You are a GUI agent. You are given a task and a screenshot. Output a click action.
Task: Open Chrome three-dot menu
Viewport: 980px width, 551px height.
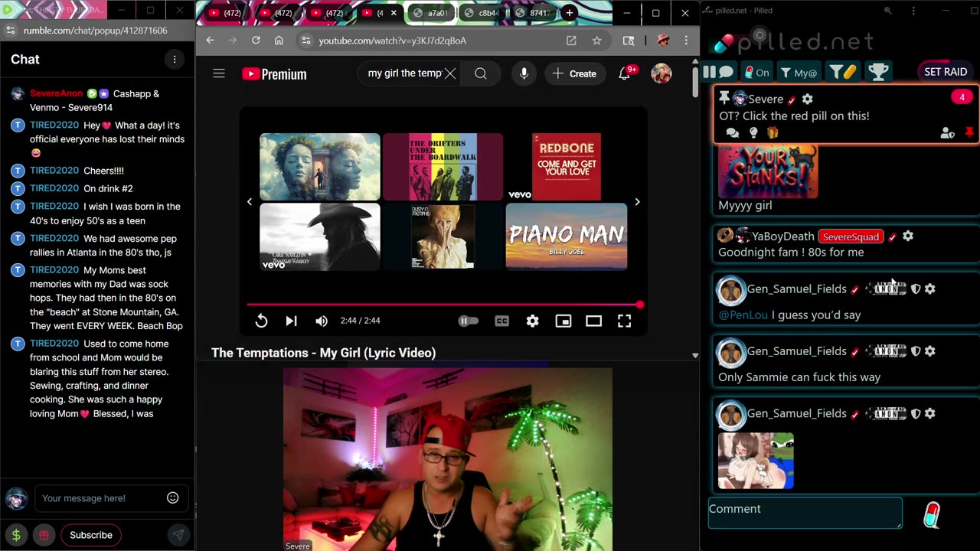[687, 41]
